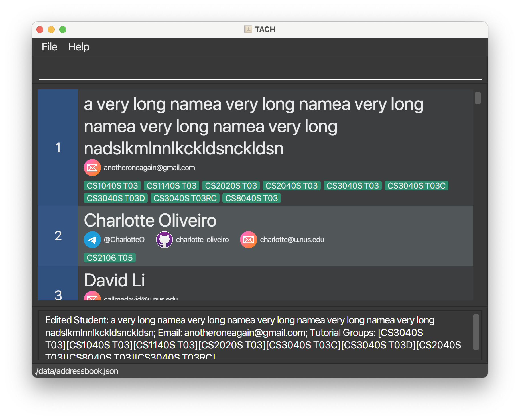Minimize the TACH window
Viewport: 520px width, 420px height.
tap(51, 30)
